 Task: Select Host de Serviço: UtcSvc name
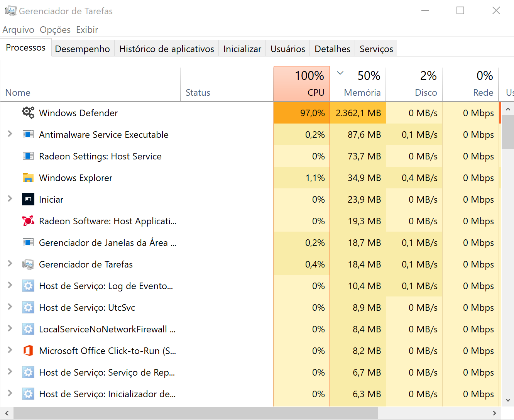[87, 308]
